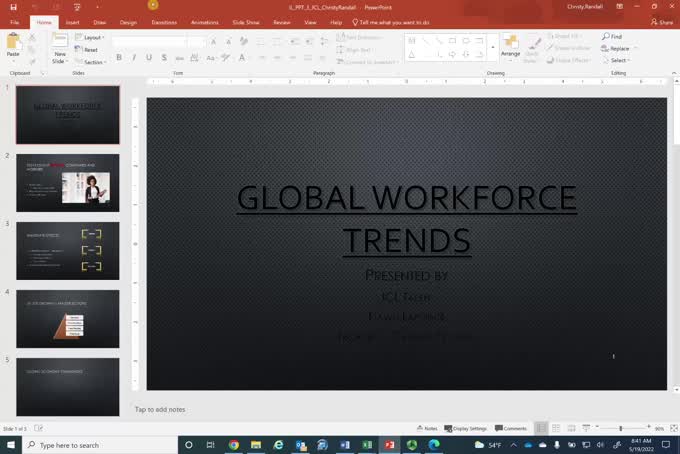The width and height of the screenshot is (680, 454).
Task: Open Display Settings in status bar
Action: point(465,428)
